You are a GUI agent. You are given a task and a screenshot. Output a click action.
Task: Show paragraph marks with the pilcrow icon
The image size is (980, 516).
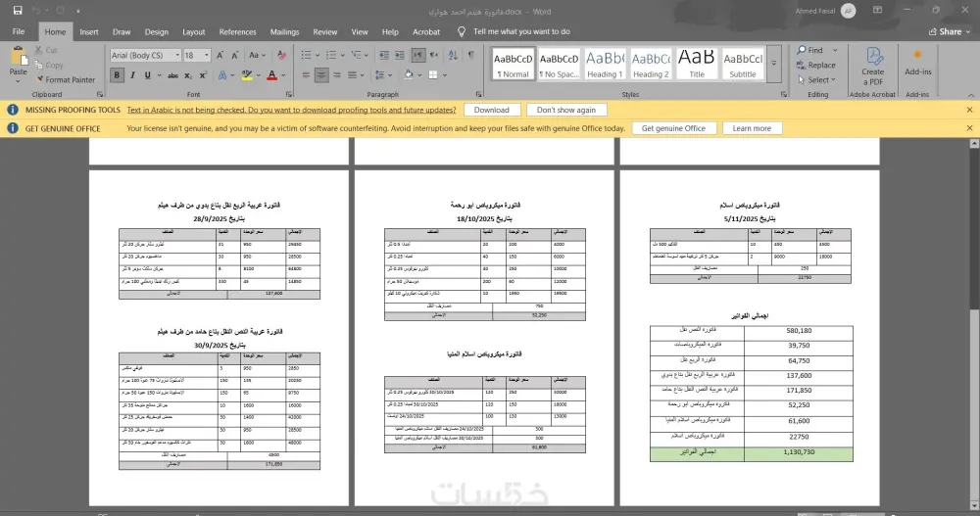470,56
